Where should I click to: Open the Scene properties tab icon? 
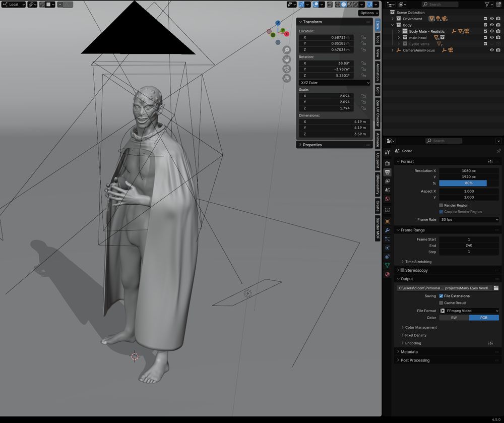[x=387, y=190]
